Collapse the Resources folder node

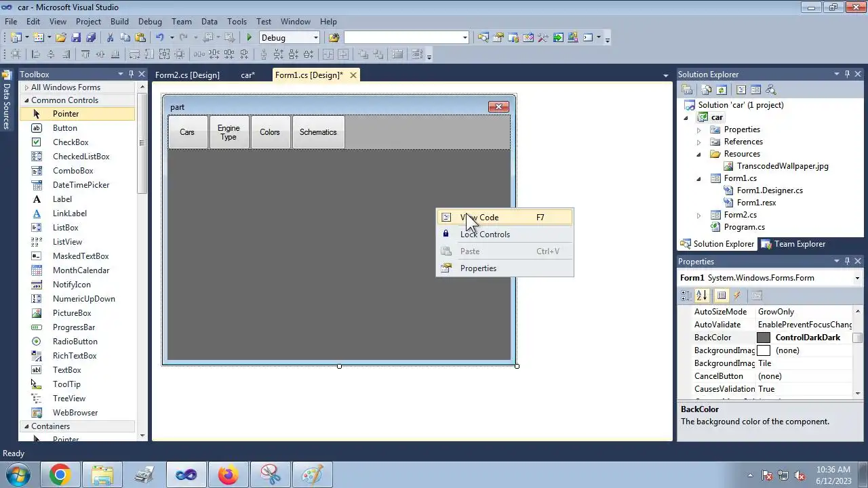tap(699, 154)
